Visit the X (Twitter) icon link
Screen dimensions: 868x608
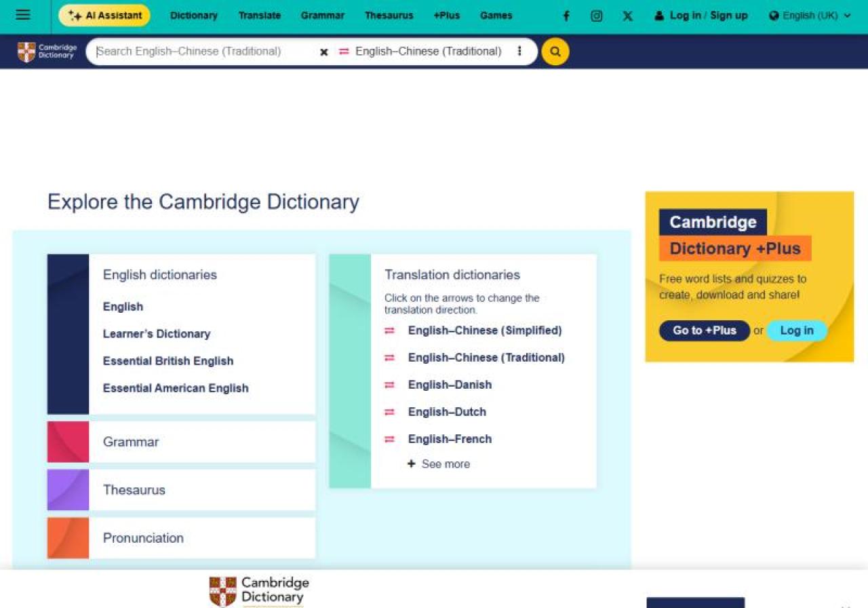(x=628, y=16)
